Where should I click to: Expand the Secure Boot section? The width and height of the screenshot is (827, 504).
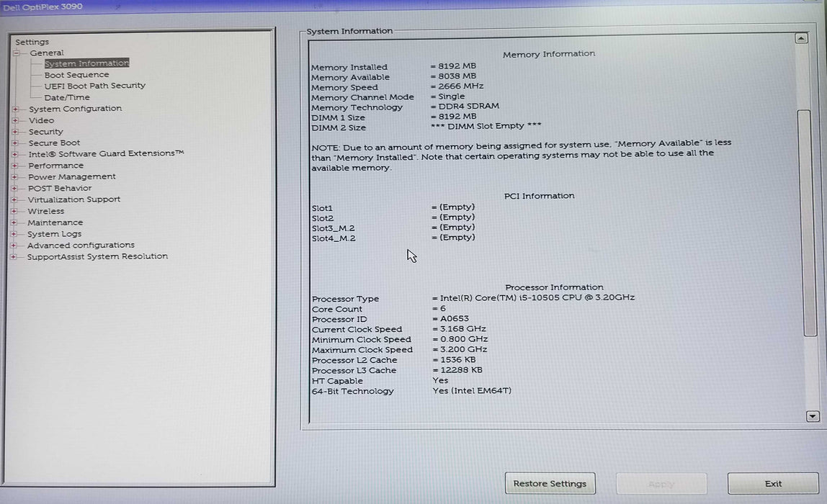[15, 143]
